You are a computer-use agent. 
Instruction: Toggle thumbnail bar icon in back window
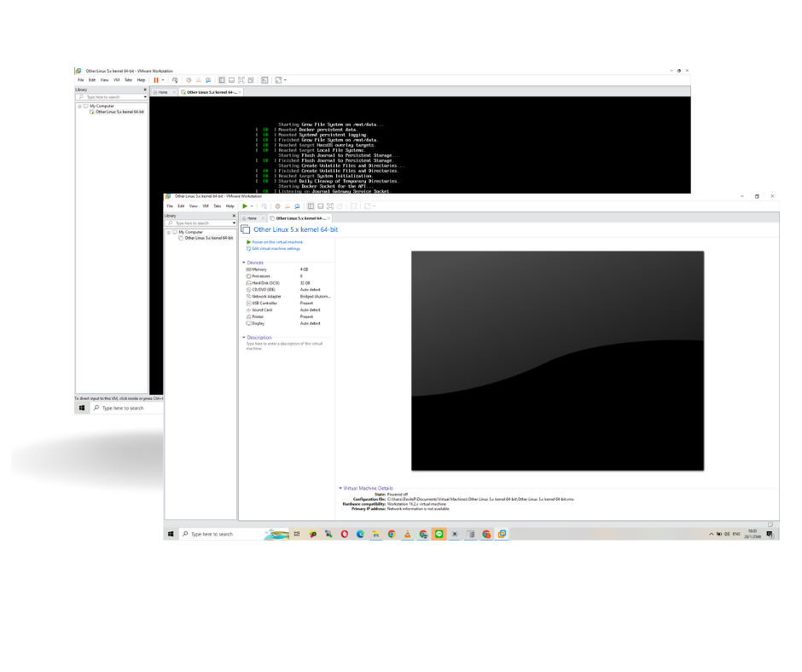pyautogui.click(x=231, y=80)
